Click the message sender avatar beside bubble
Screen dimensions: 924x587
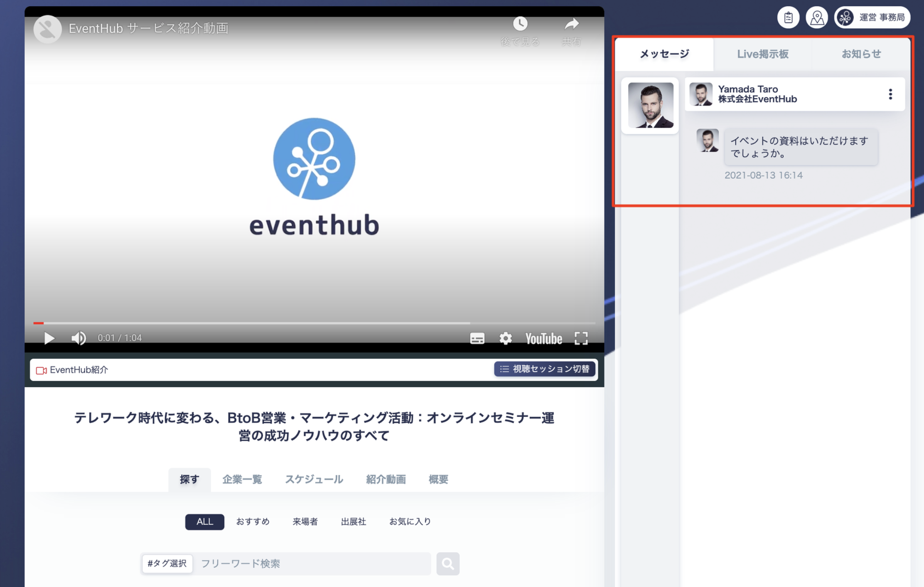pyautogui.click(x=708, y=141)
